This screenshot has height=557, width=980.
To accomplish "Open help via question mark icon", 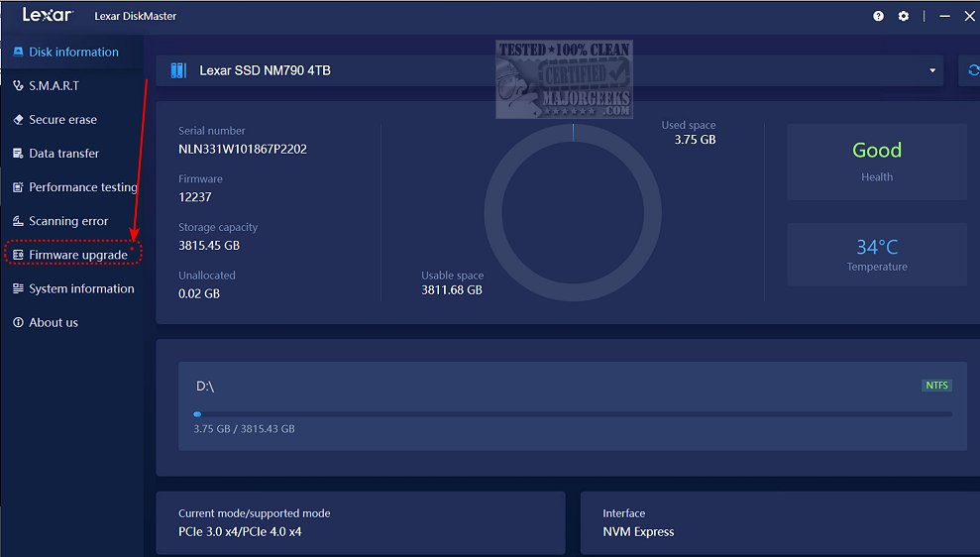I will coord(878,16).
